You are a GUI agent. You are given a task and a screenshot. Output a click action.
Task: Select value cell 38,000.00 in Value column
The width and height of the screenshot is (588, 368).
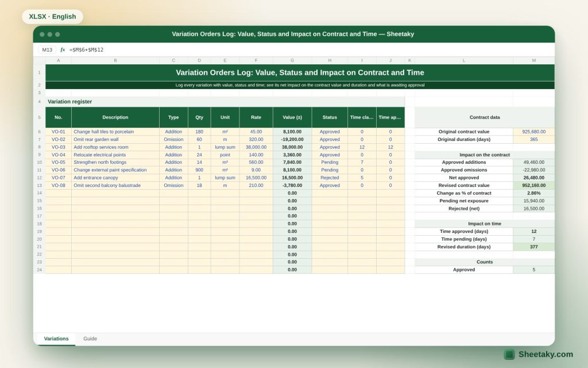(x=292, y=147)
